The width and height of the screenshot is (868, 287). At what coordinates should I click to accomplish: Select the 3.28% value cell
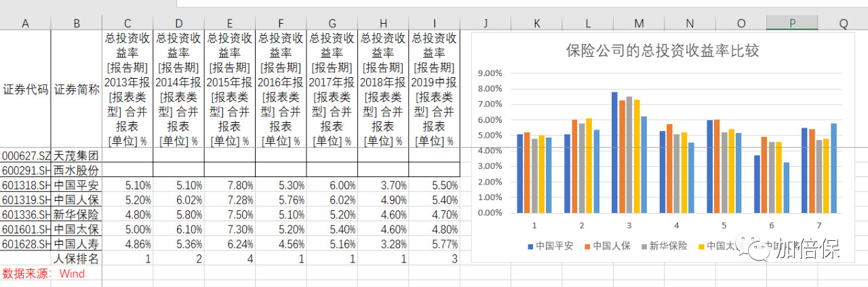(x=383, y=244)
